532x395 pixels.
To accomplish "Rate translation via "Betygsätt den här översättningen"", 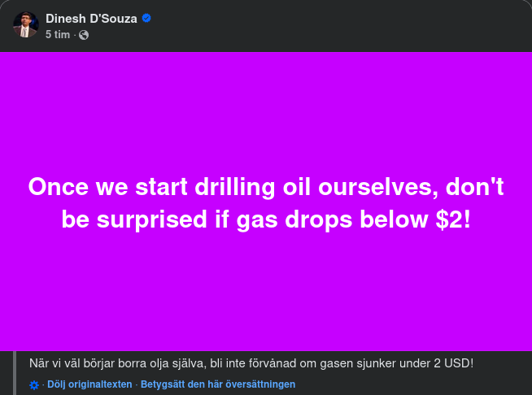I will pyautogui.click(x=218, y=384).
